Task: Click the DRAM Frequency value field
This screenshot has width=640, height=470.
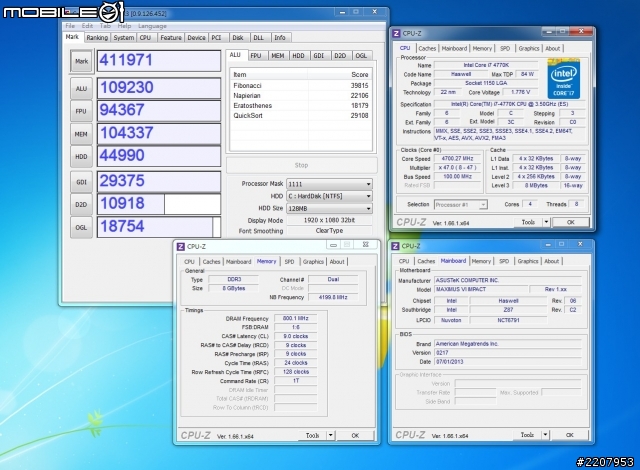Action: 296,318
